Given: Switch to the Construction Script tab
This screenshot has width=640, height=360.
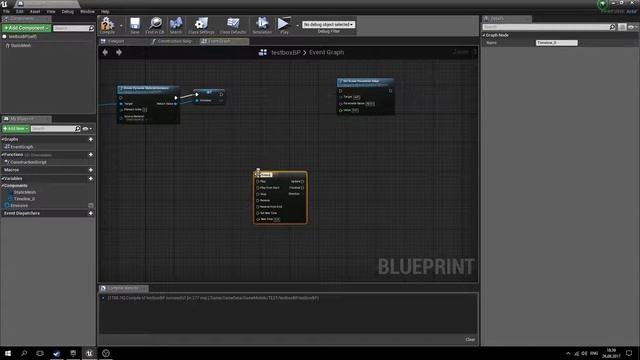Looking at the screenshot, I should click(174, 41).
